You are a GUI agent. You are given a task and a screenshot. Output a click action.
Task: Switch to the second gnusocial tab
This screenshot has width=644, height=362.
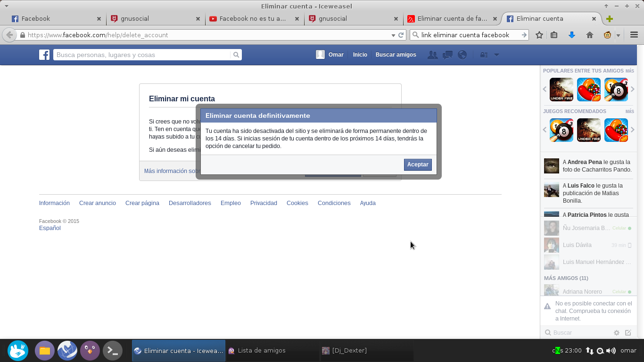point(353,19)
